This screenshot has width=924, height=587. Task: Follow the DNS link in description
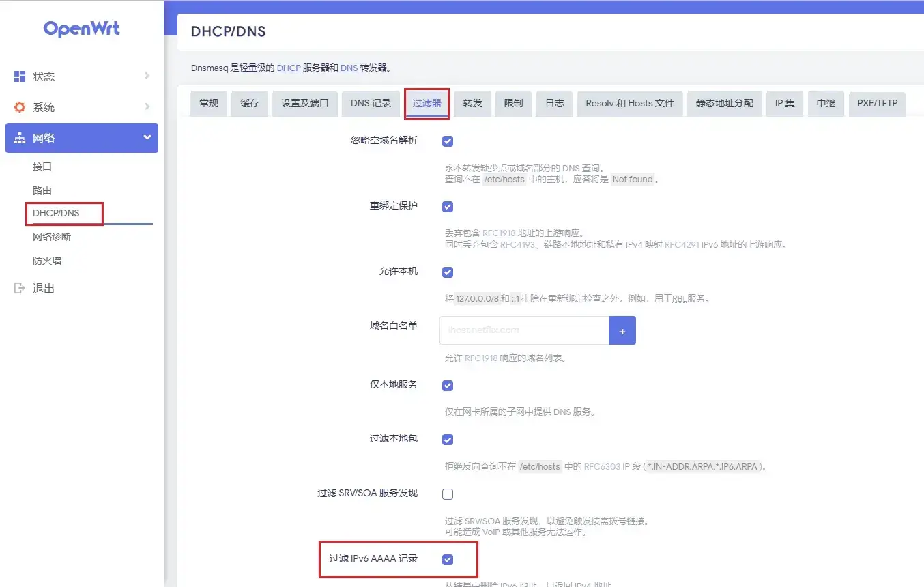pyautogui.click(x=349, y=68)
